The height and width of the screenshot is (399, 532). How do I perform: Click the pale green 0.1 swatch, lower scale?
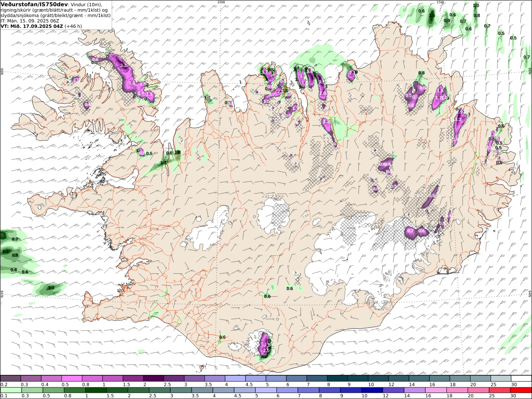pos(11,390)
